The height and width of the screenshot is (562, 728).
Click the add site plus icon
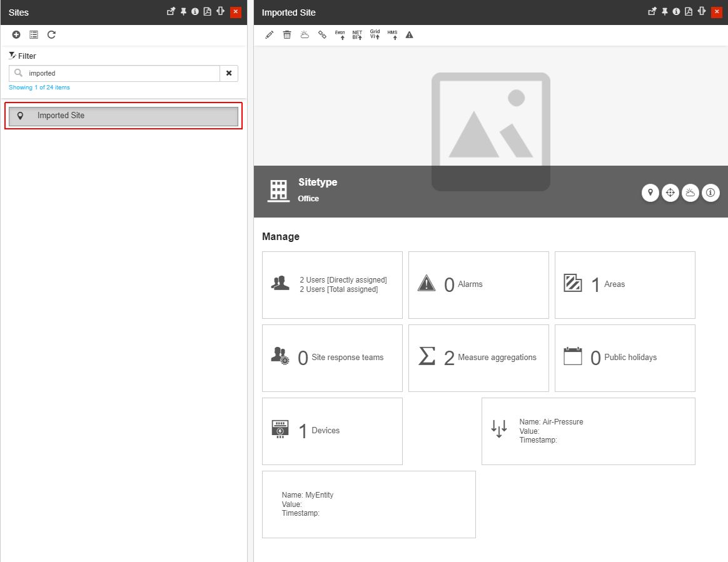pyautogui.click(x=16, y=35)
